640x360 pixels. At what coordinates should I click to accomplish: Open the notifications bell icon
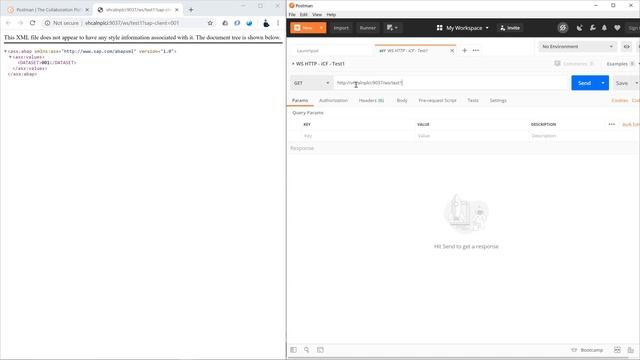pyautogui.click(x=604, y=28)
